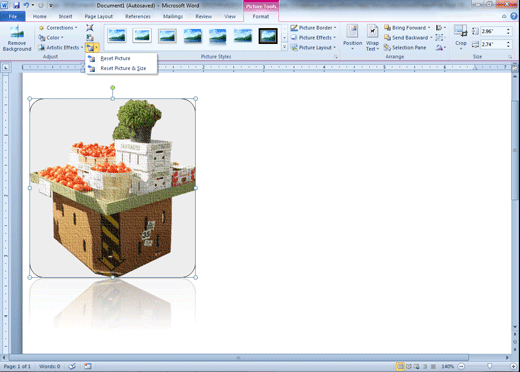Select the Crop tool icon
520x372 pixels.
click(461, 37)
